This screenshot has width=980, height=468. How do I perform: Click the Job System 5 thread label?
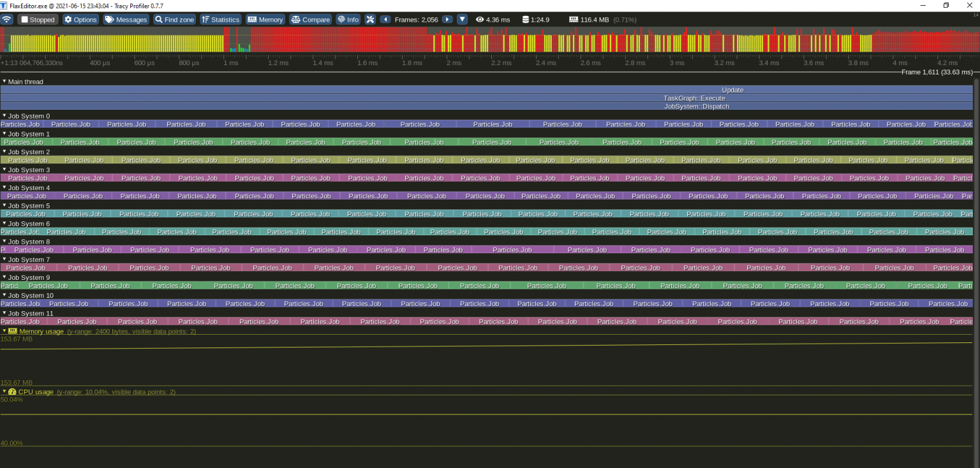tap(29, 206)
